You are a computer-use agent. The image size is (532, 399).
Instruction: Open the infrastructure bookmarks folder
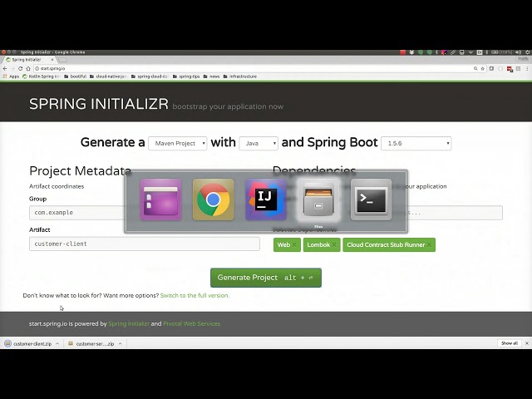tap(240, 76)
